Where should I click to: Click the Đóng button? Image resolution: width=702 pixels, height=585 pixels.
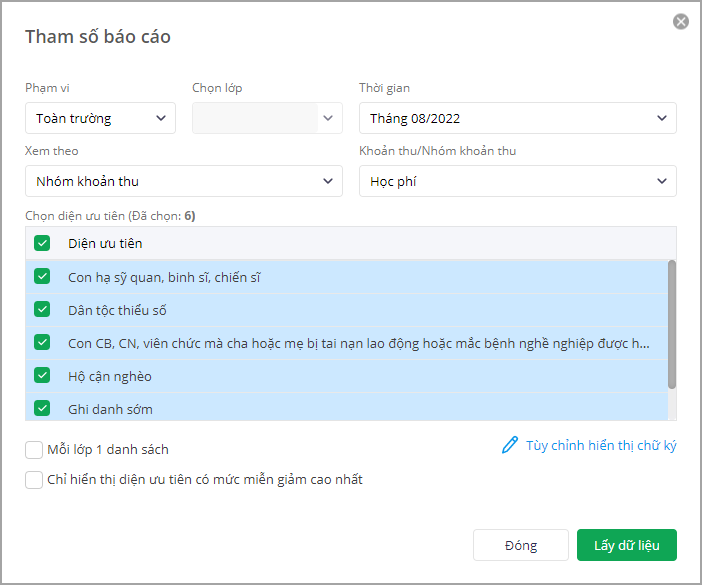click(x=521, y=545)
